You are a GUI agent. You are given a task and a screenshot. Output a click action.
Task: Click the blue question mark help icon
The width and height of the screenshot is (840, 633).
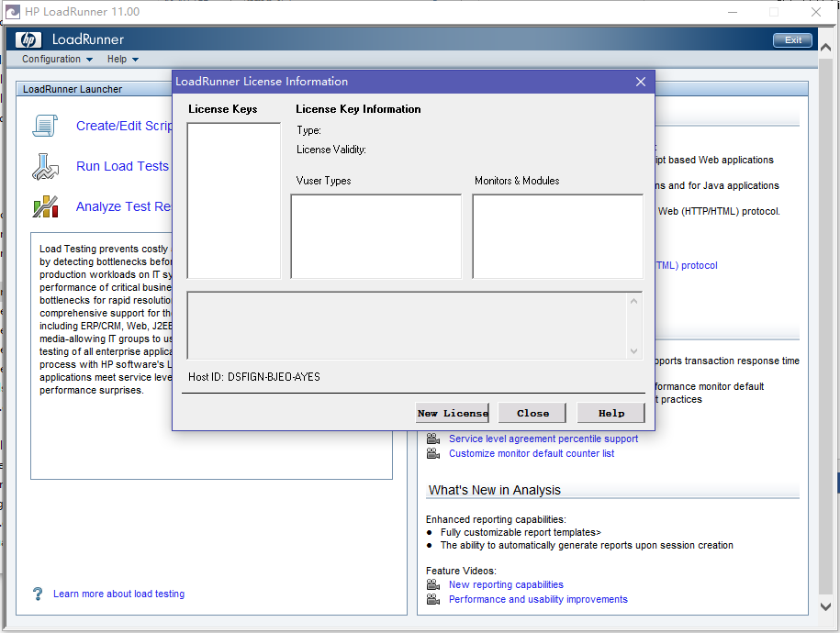(38, 594)
